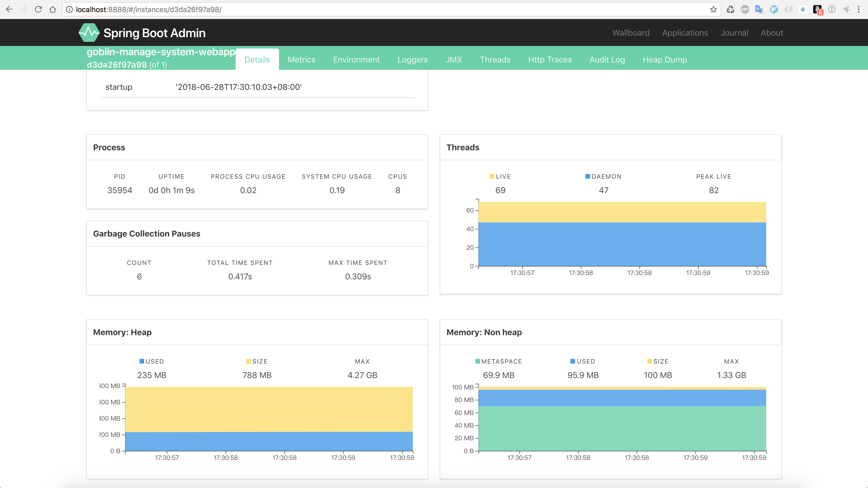
Task: Open the Heap Dump tab
Action: tap(664, 60)
